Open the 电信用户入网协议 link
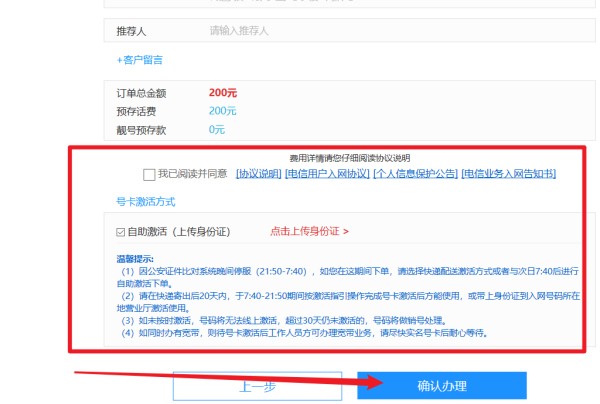This screenshot has width=600, height=404. pyautogui.click(x=326, y=174)
